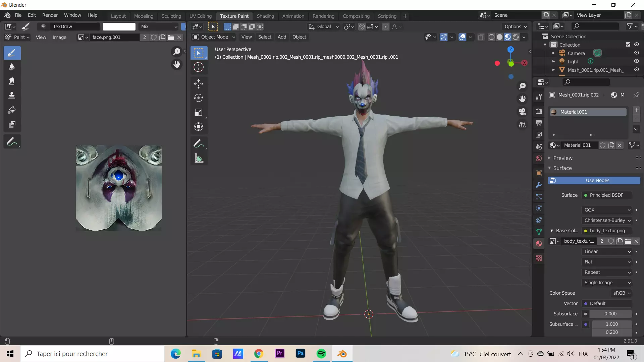Select the Clone stamp tool
The height and width of the screenshot is (362, 644).
tap(12, 96)
